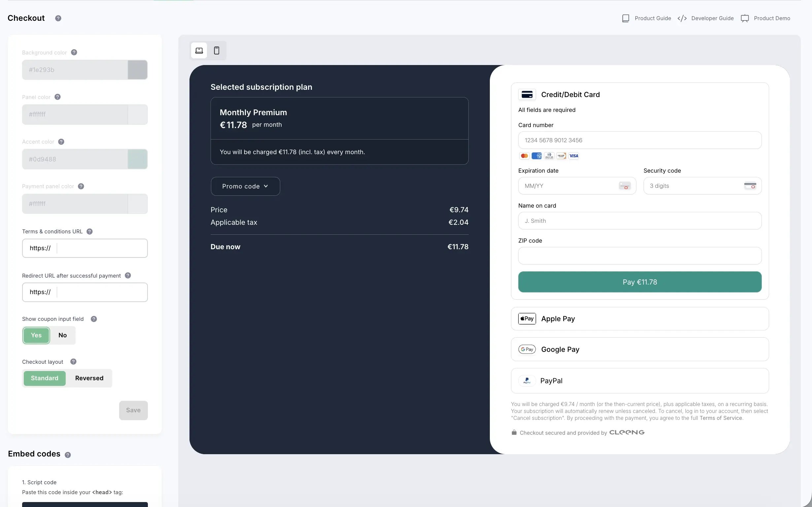Expand the Apple Pay payment option

[640, 319]
